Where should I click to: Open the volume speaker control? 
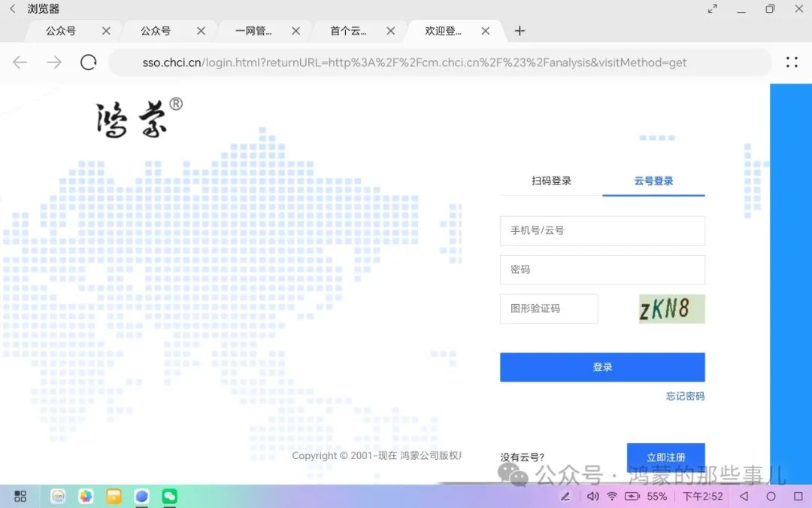point(592,497)
